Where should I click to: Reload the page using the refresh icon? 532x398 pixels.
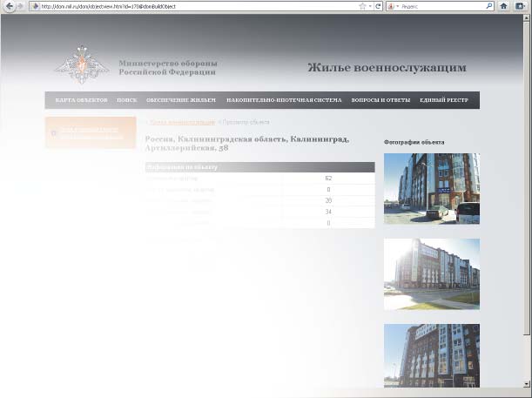point(378,6)
